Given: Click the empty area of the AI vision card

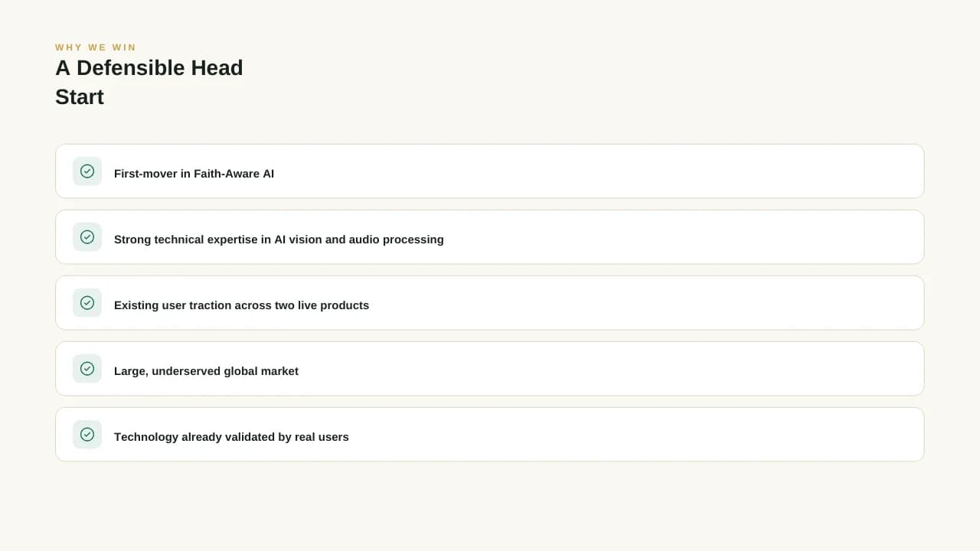Looking at the screenshot, I should (x=681, y=237).
